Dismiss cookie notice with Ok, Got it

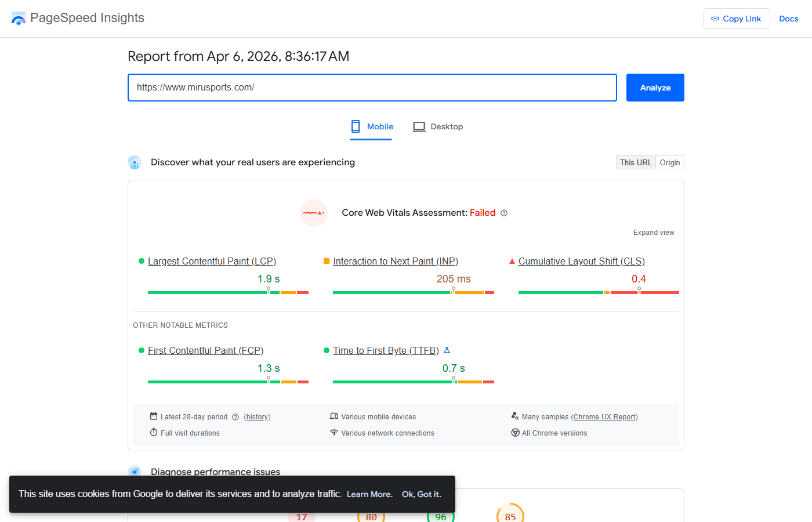[422, 494]
